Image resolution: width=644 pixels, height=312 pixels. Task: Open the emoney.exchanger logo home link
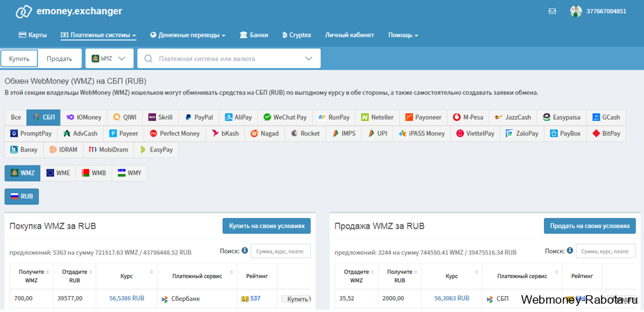pos(69,12)
